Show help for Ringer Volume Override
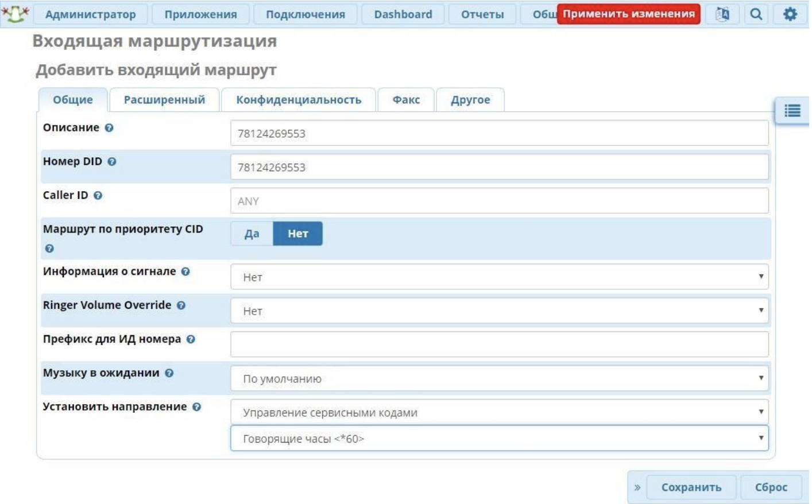Image resolution: width=812 pixels, height=504 pixels. point(181,305)
